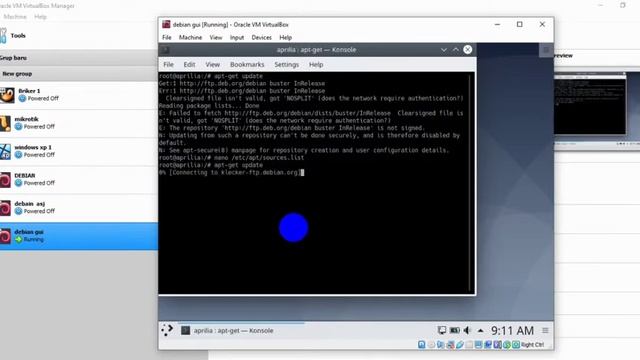Click the mouse integration indicator in VirtualBox status bar
The width and height of the screenshot is (640, 360).
(x=507, y=345)
